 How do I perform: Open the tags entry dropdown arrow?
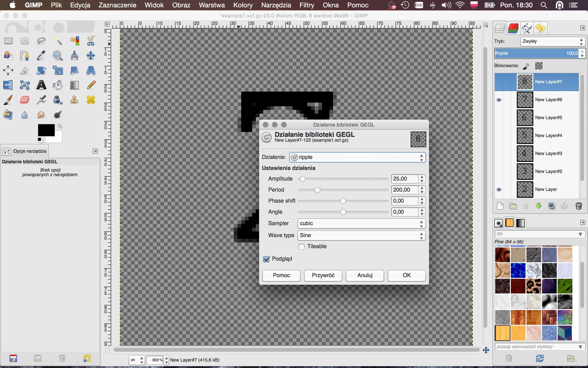(580, 347)
